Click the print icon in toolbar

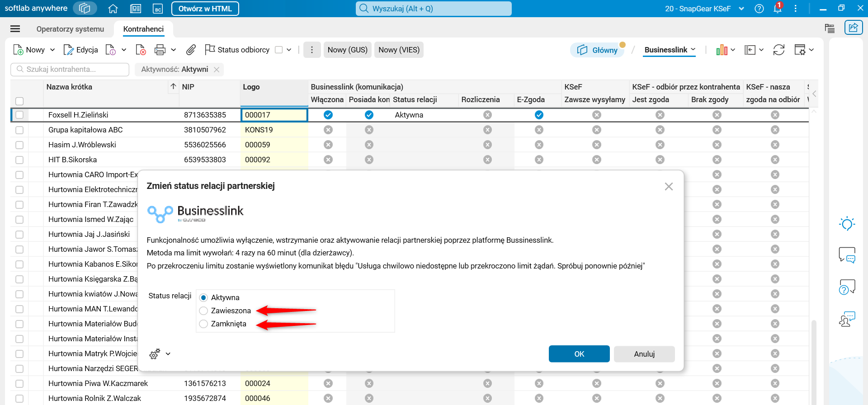160,50
